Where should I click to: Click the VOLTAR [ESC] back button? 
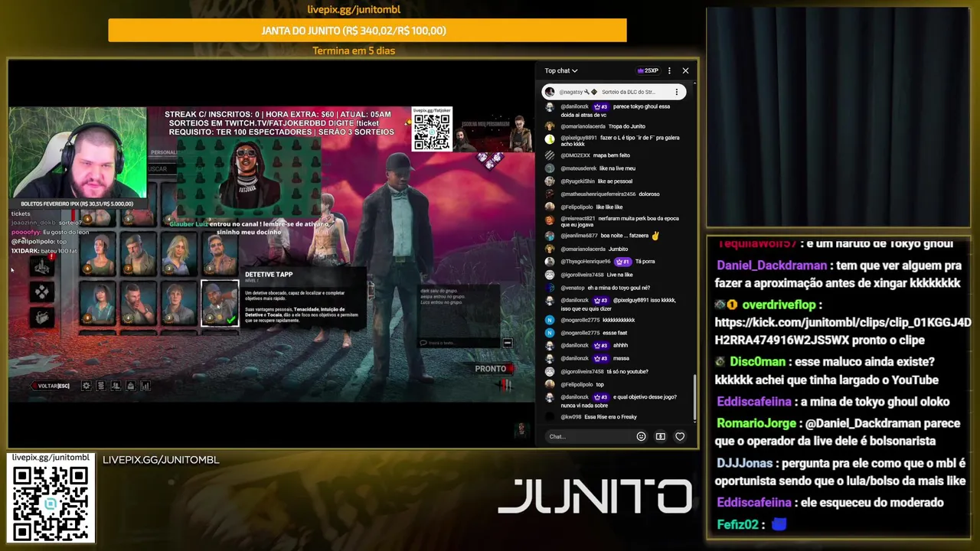(x=51, y=386)
